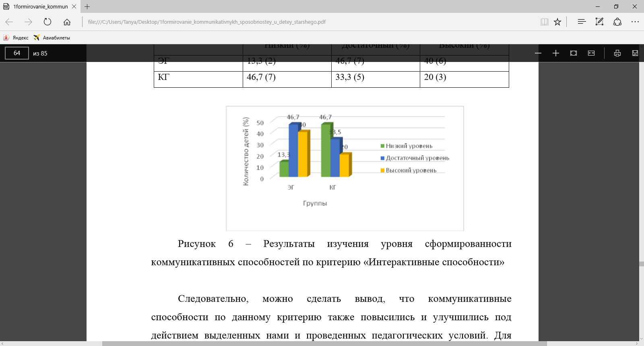Open the Share icon
Screen dimensions: 644x346
(x=617, y=22)
